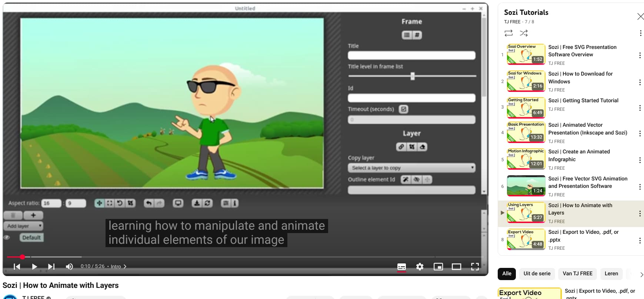This screenshot has width=644, height=299.
Task: Open the 'Add layer' dropdown
Action: pyautogui.click(x=23, y=226)
